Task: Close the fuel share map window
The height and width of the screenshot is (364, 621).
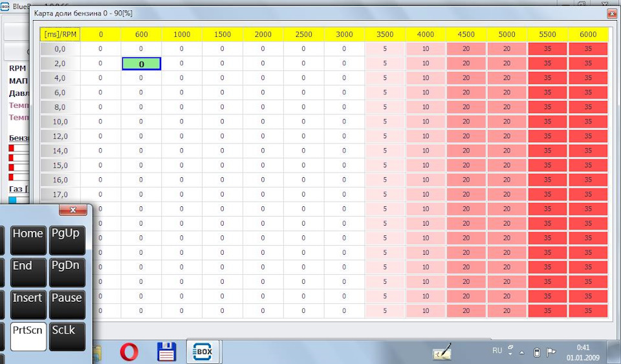Action: point(612,14)
